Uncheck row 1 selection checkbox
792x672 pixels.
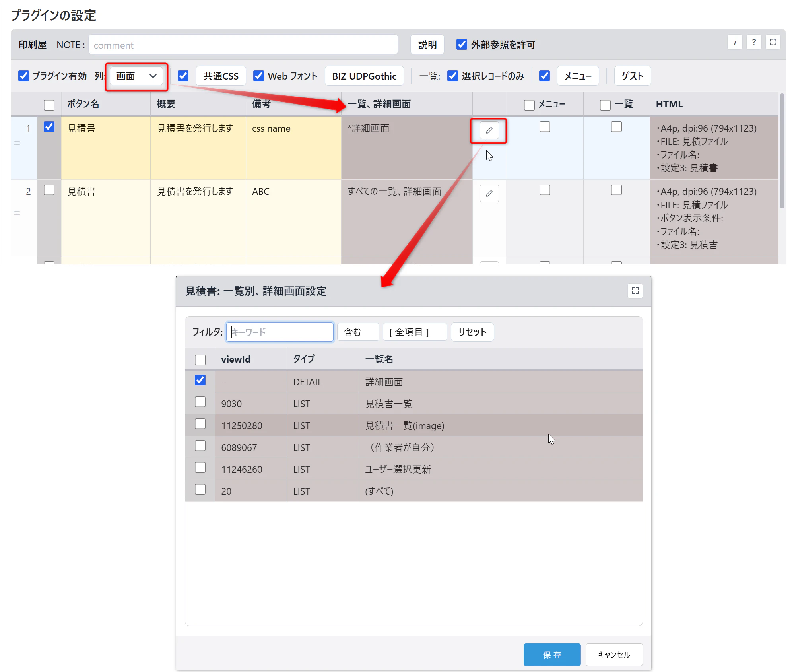[x=49, y=127]
